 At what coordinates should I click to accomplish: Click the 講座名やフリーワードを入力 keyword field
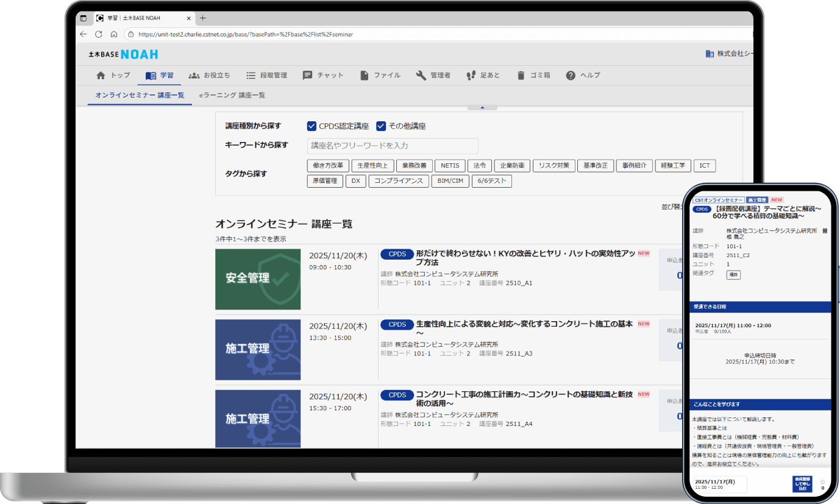tap(390, 146)
